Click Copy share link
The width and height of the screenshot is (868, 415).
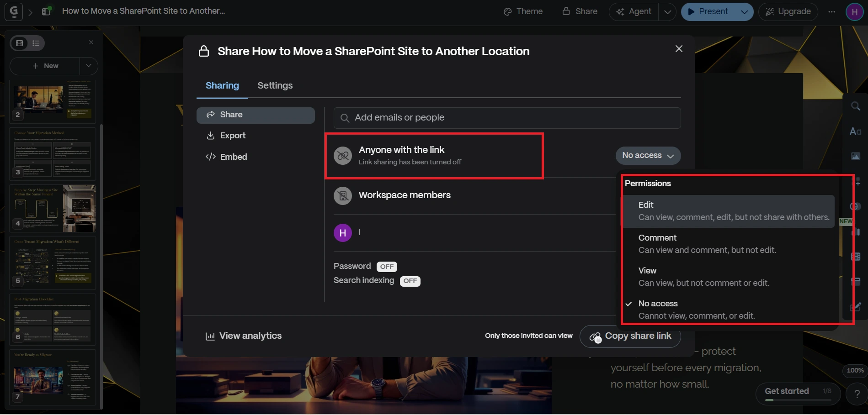pos(630,336)
